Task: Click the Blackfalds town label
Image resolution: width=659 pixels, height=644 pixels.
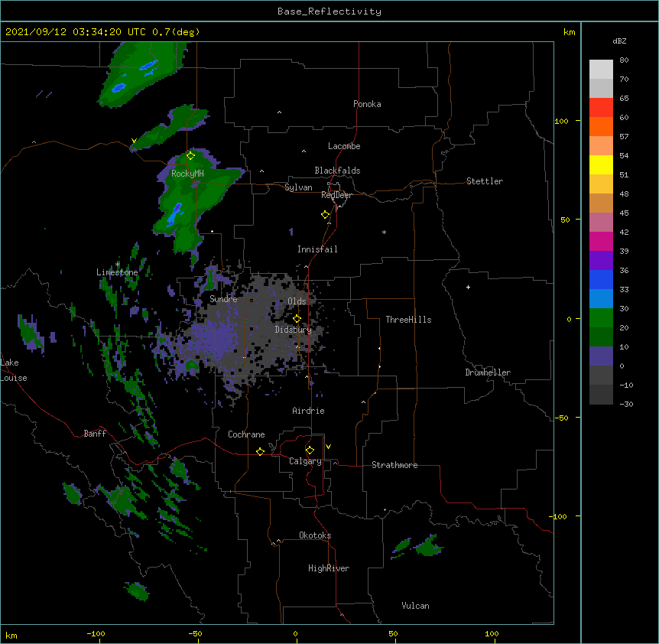Action: coord(337,171)
